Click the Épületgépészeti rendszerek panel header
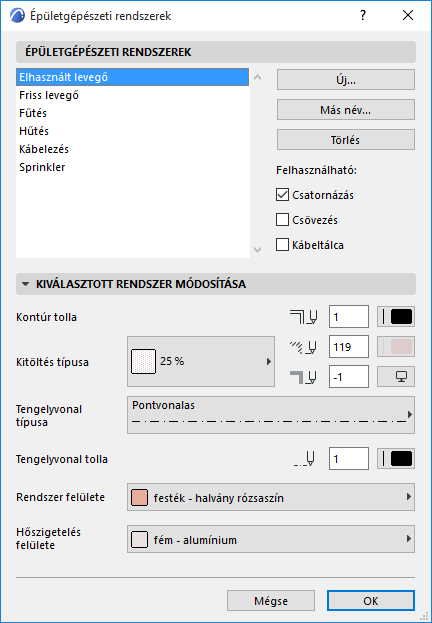 (216, 52)
